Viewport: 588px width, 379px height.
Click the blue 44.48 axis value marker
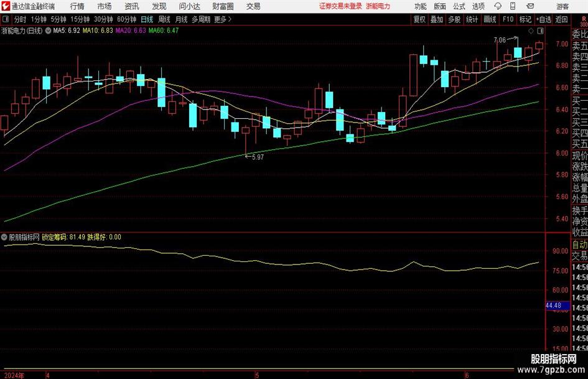click(558, 306)
